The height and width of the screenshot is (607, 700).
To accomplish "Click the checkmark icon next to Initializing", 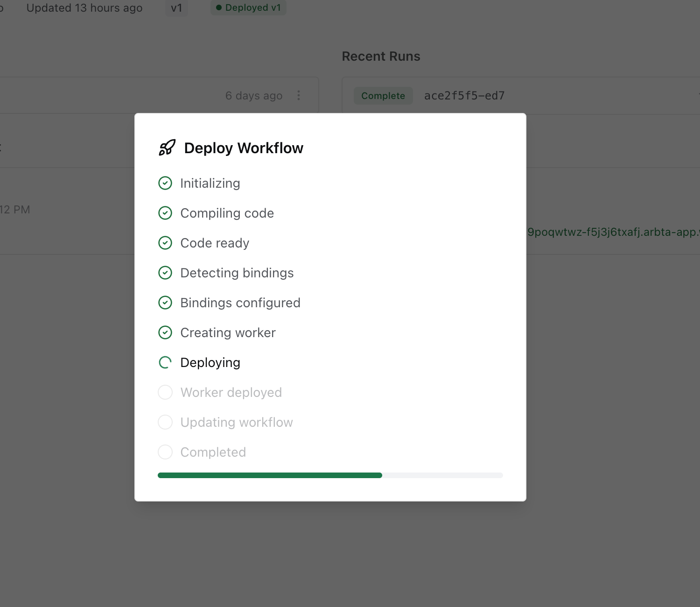I will [165, 183].
